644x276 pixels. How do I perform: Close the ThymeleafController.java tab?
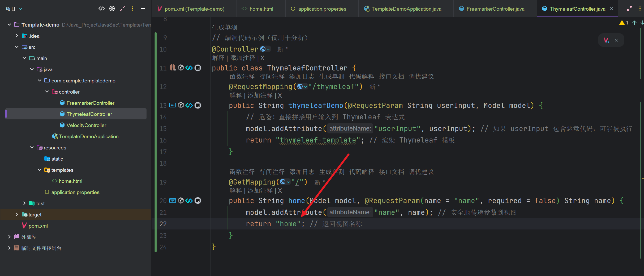click(612, 9)
